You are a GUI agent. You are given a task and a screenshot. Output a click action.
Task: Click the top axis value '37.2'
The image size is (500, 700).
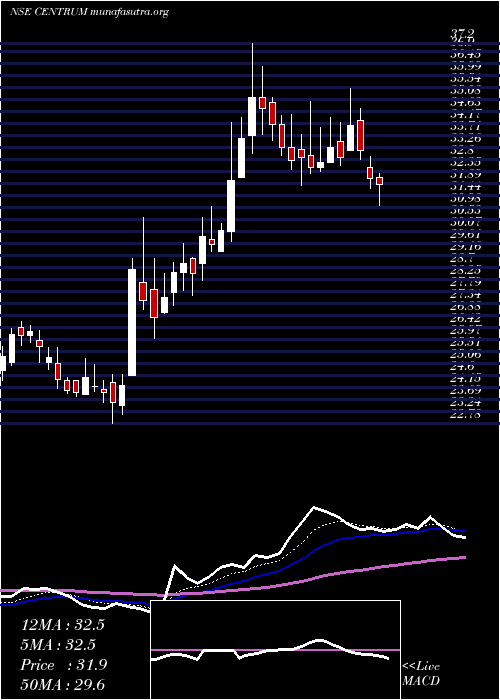(462, 33)
